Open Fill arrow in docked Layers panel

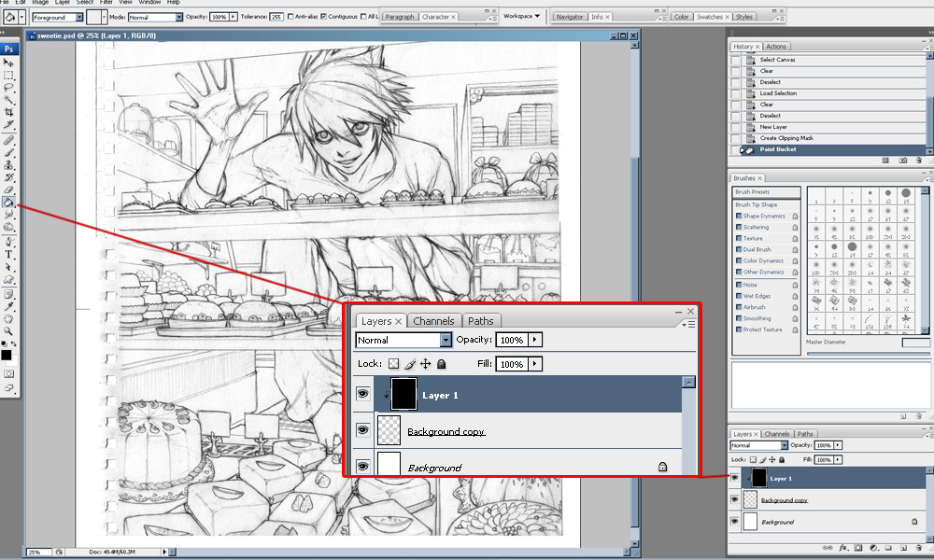[x=838, y=459]
